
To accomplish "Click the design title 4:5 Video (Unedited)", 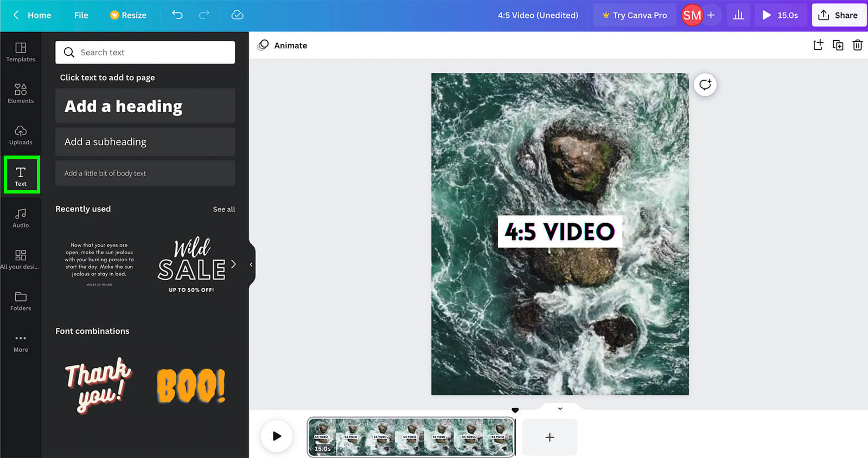I will 538,15.
